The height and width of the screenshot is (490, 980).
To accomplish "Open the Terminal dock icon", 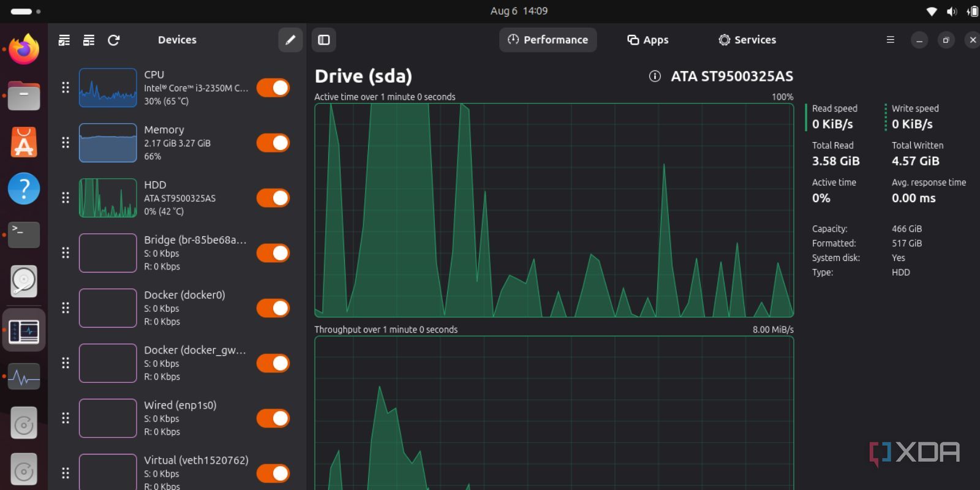I will 24,235.
